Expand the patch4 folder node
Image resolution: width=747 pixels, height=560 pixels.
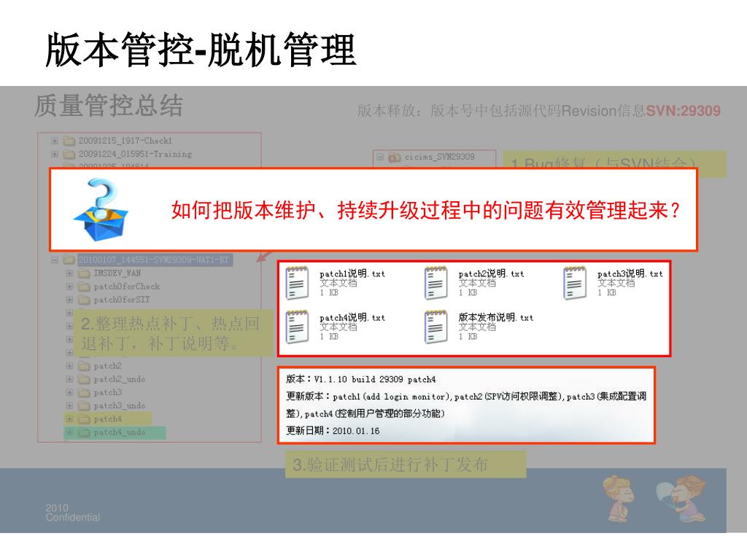coord(69,419)
